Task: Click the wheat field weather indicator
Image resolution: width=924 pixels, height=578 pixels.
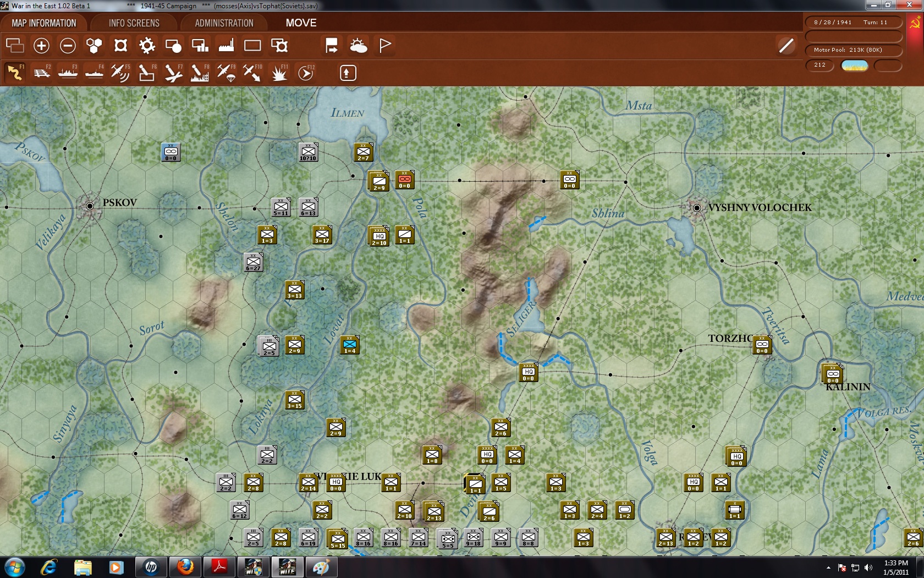Action: [855, 66]
